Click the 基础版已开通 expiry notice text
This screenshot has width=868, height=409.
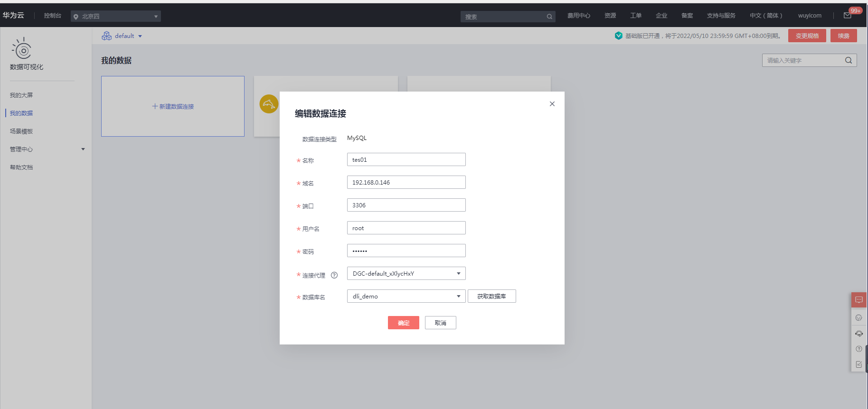(x=704, y=36)
